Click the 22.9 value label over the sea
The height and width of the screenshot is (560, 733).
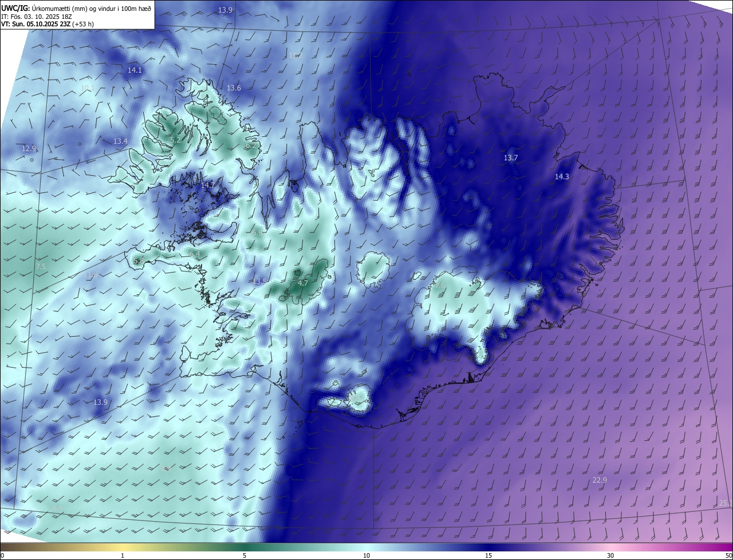click(600, 480)
